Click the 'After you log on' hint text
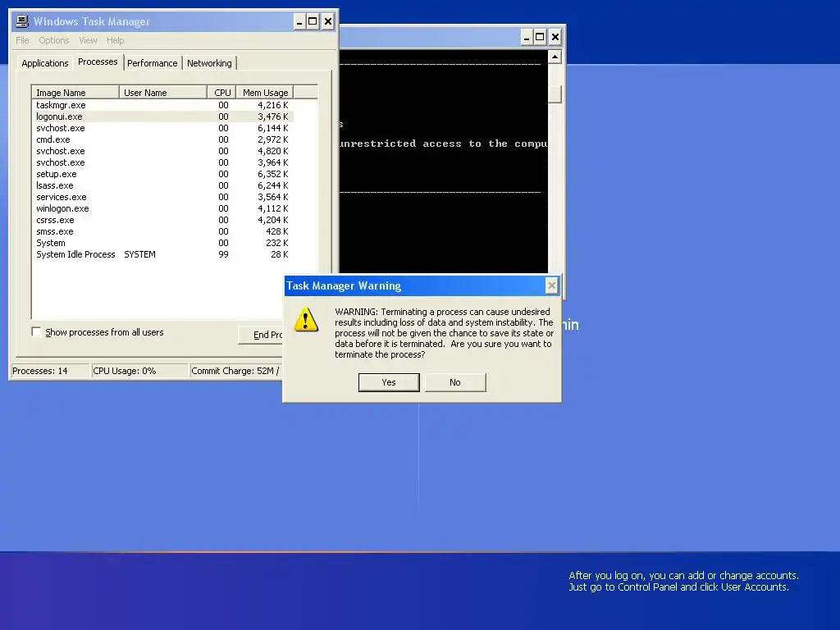 [x=683, y=582]
